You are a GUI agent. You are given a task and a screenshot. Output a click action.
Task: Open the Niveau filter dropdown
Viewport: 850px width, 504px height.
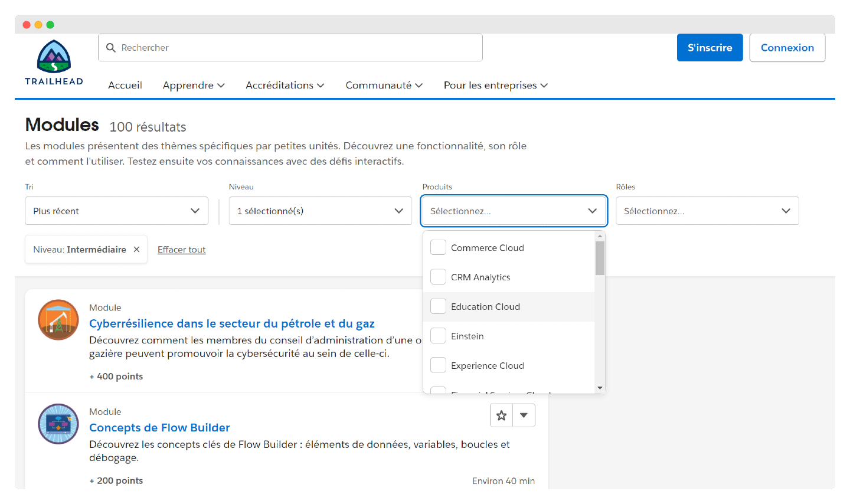[320, 211]
